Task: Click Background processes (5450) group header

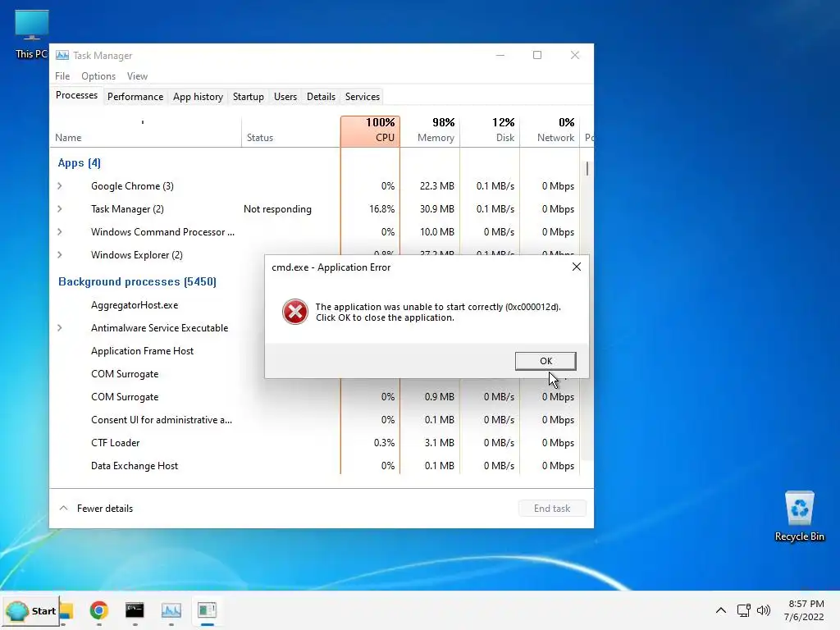Action: click(x=137, y=282)
